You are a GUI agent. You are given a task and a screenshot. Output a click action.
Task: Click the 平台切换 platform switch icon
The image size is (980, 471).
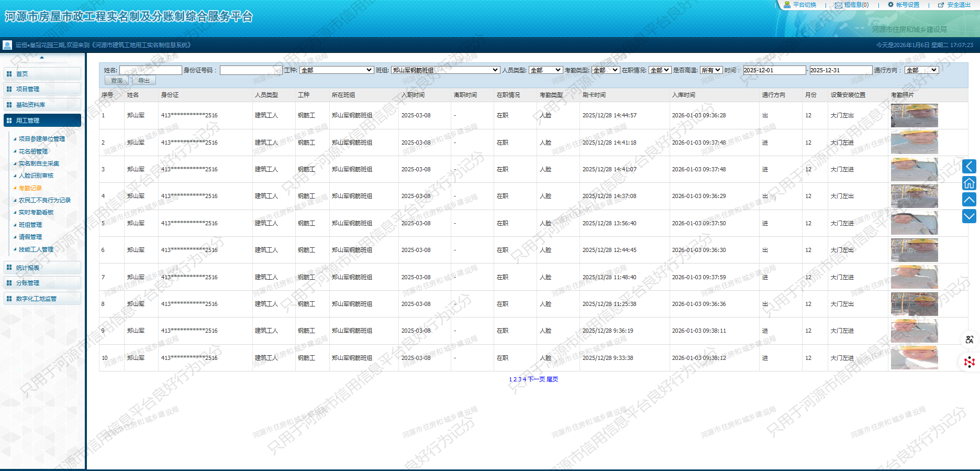tap(787, 5)
